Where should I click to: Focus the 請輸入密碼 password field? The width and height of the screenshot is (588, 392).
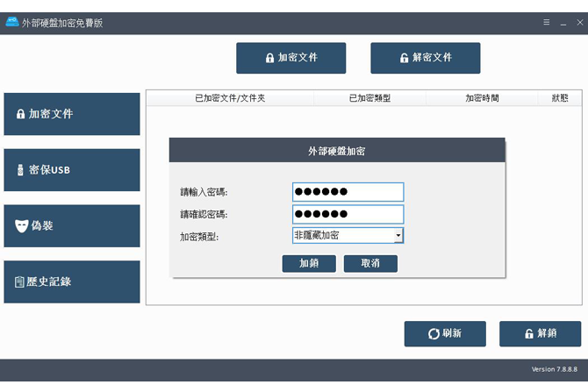(x=348, y=192)
